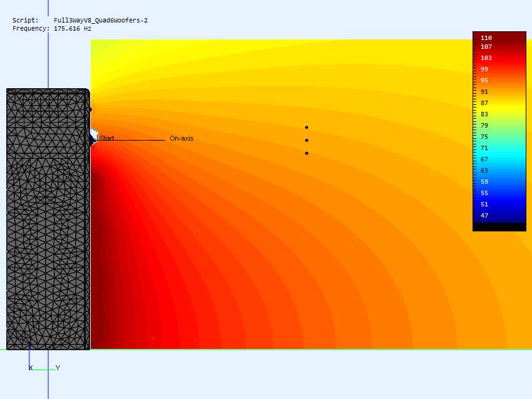Click the 79 value on color scale
The width and height of the screenshot is (532, 399).
point(484,126)
